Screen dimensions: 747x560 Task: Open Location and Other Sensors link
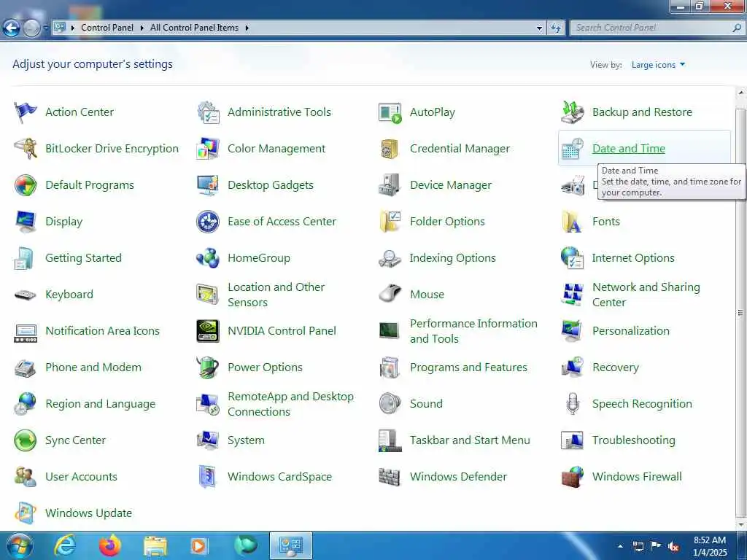point(276,295)
